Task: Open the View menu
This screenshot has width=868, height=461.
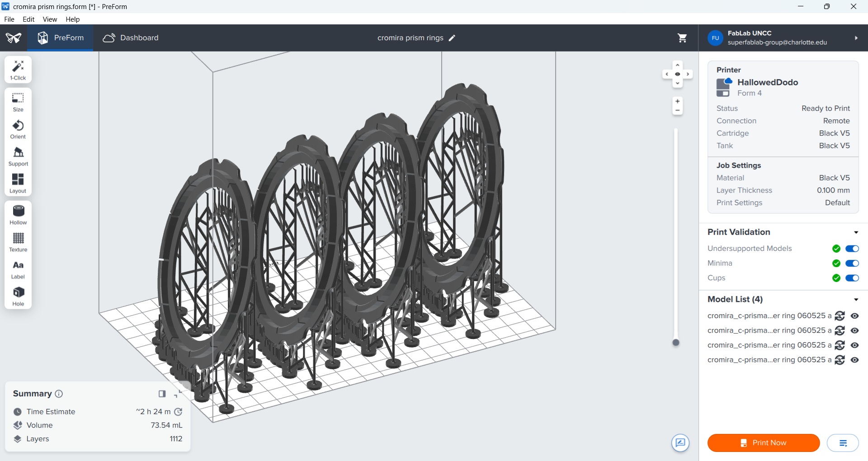Action: [x=50, y=19]
